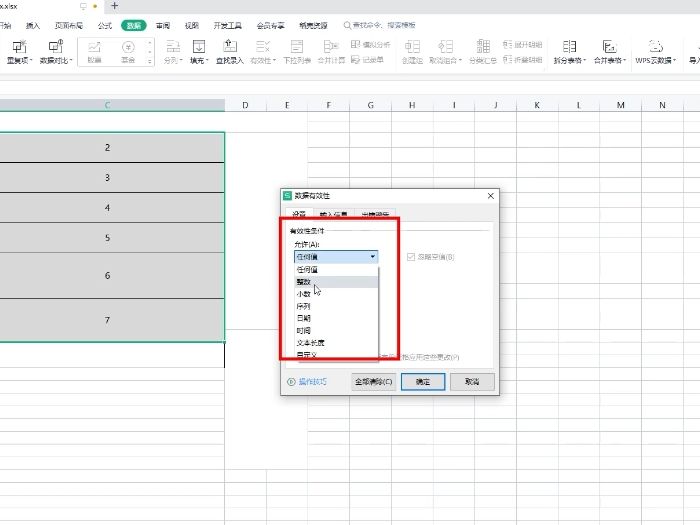Click the 模拟分析 (what-if analysis) icon

[355, 44]
